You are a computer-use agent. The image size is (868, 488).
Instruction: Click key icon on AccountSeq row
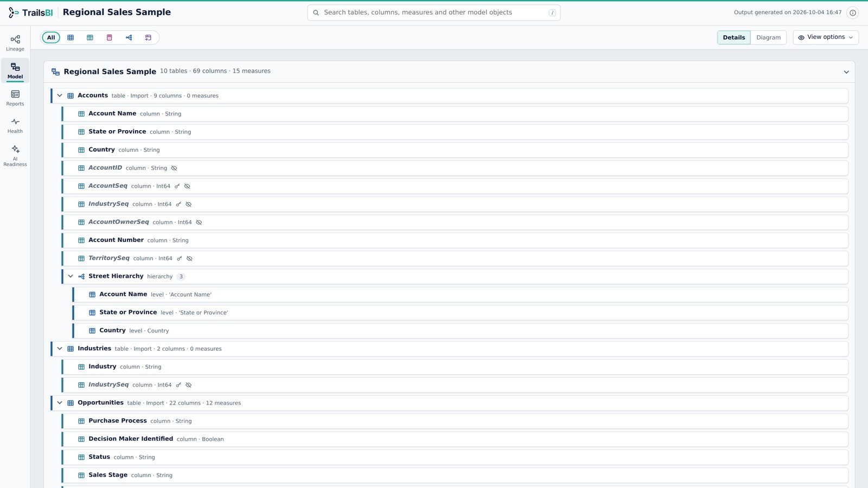coord(177,186)
